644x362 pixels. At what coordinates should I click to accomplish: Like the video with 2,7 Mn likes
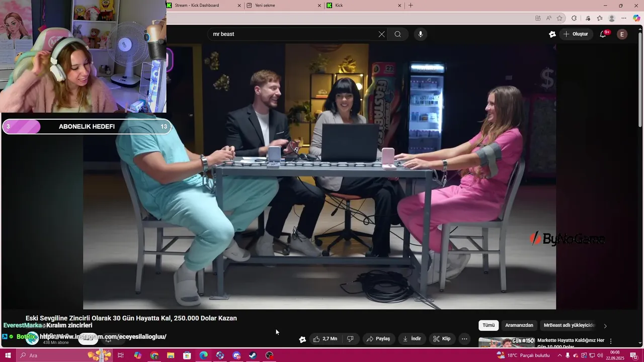pos(325,339)
